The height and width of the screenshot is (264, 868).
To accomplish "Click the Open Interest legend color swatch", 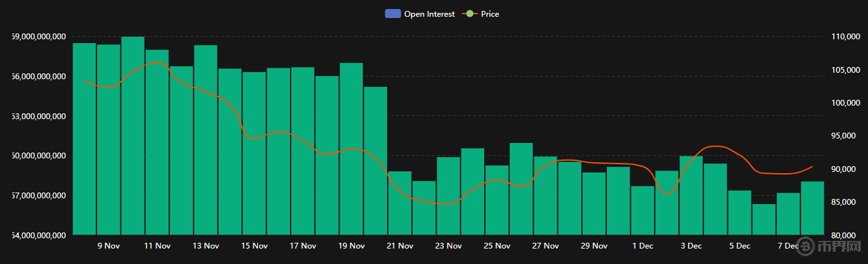I will tap(392, 14).
